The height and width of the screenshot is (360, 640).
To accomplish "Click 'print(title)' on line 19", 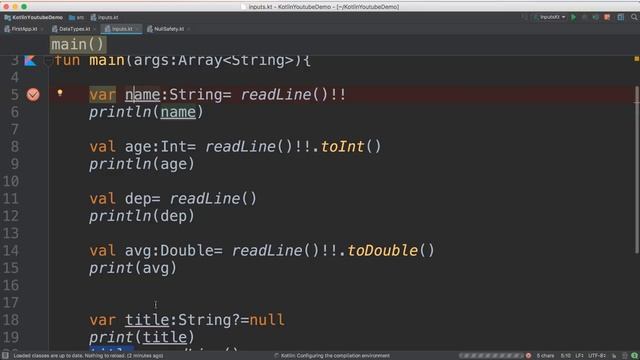I will [x=142, y=337].
